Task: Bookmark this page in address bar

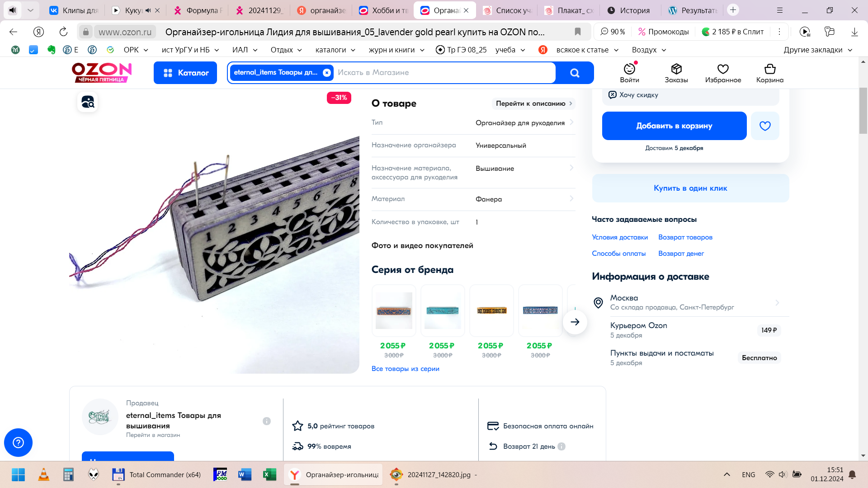Action: click(577, 32)
